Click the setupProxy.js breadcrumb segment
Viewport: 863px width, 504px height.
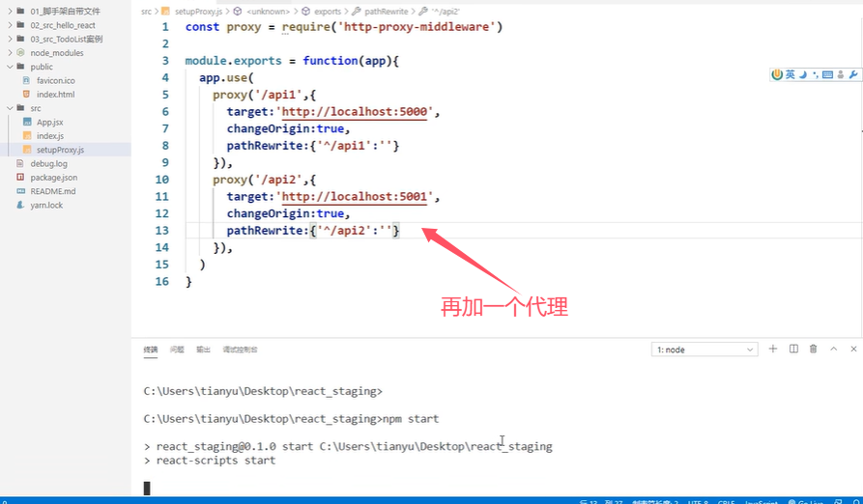(x=199, y=11)
